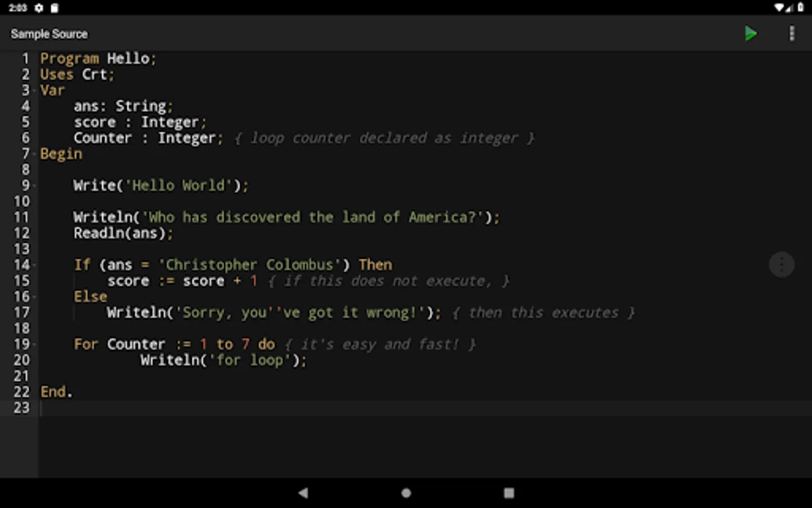Viewport: 812px width, 508px height.
Task: Tap the Writeln('for loop') statement
Action: click(223, 360)
